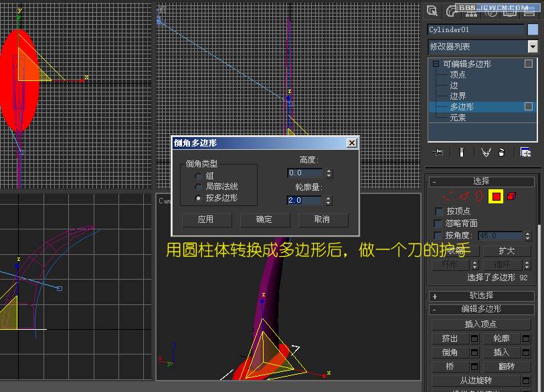Select 可编辑多边形 stack entry
Screen dimensions: 544x392
(x=467, y=64)
